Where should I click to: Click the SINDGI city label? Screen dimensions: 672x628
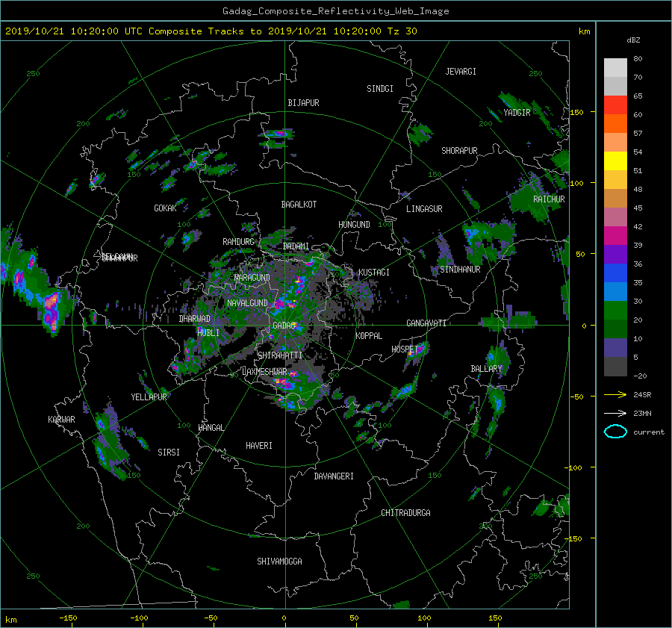point(380,89)
